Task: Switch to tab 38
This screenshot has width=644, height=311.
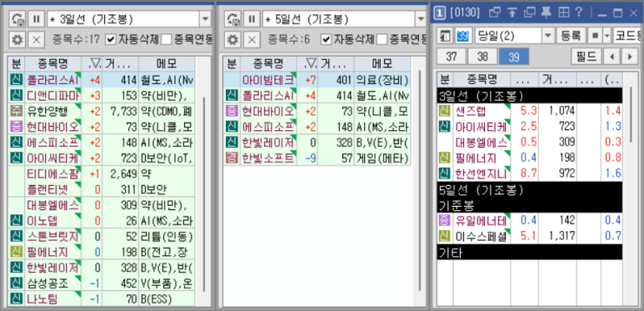Action: coord(482,57)
